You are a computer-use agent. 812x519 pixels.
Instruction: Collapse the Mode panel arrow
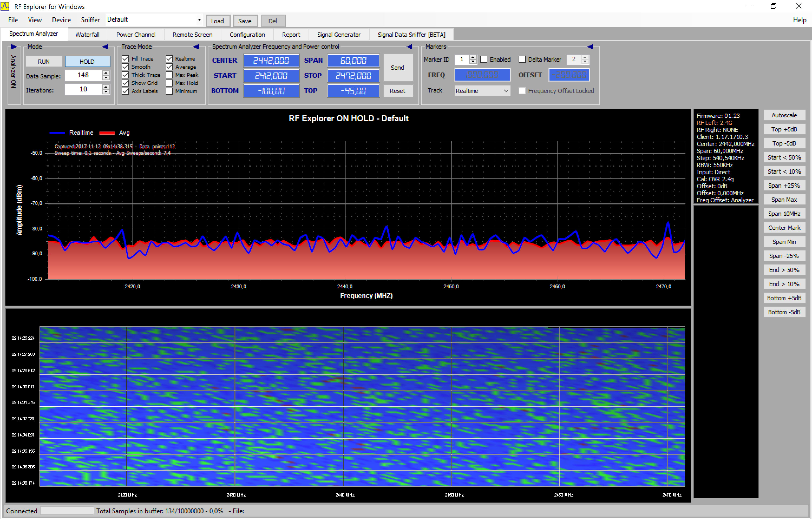pyautogui.click(x=105, y=47)
